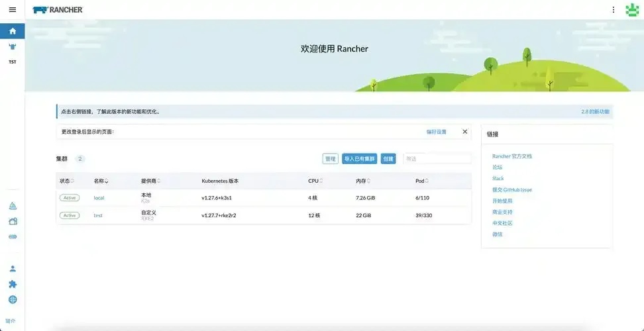Open the test cluster link

98,215
